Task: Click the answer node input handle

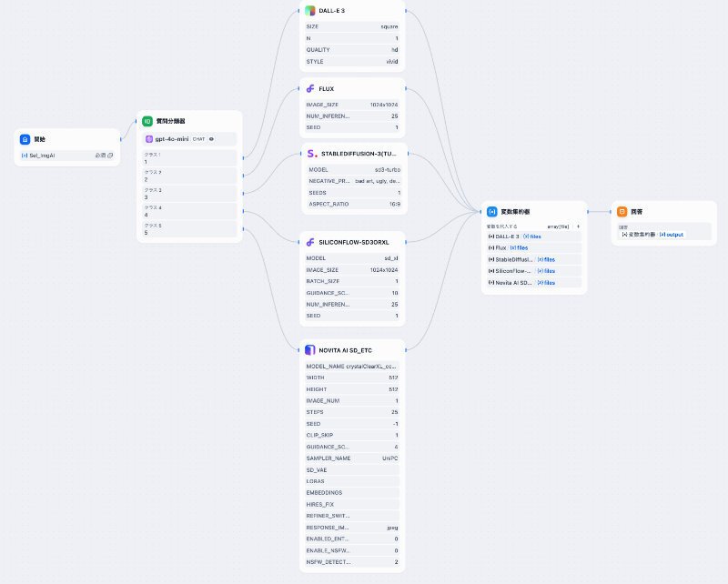Action: point(611,212)
